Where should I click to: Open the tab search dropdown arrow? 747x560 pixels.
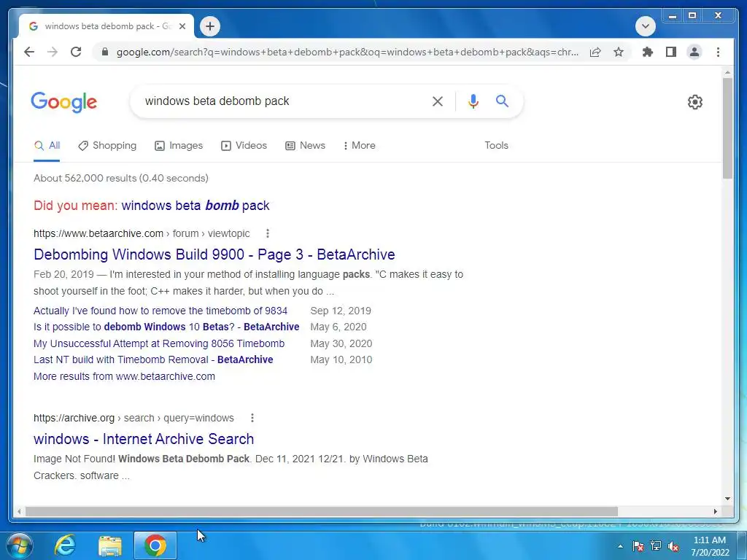pyautogui.click(x=645, y=26)
